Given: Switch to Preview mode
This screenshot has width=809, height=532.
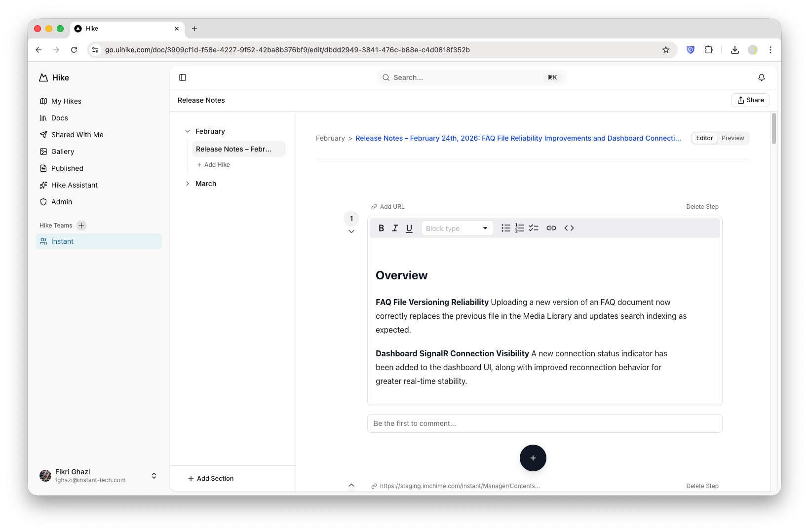Looking at the screenshot, I should tap(733, 138).
